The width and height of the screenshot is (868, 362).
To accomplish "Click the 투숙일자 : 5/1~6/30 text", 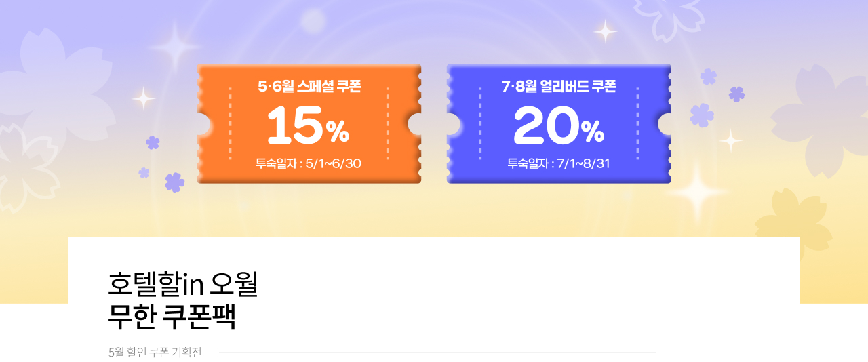I will [x=309, y=163].
